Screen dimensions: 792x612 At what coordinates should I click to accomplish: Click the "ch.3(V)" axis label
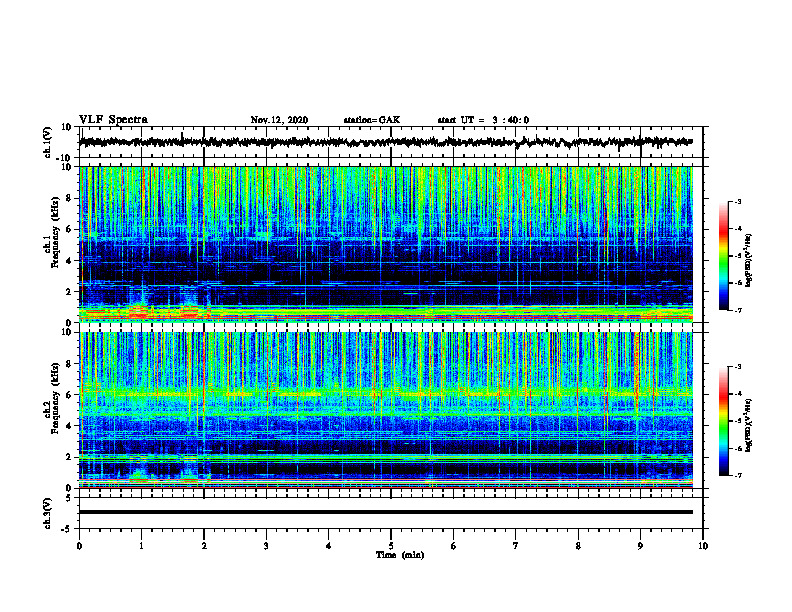48,513
